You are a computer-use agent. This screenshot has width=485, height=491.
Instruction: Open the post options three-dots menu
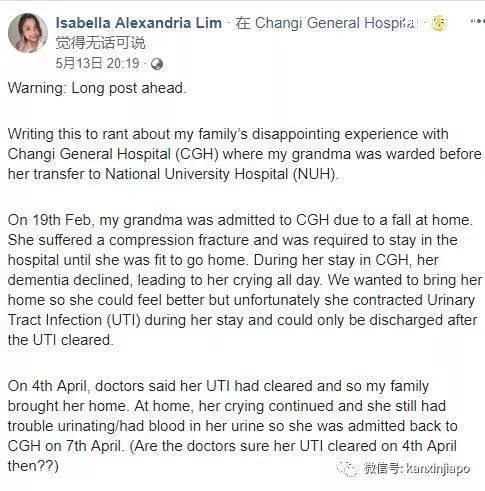tap(477, 21)
